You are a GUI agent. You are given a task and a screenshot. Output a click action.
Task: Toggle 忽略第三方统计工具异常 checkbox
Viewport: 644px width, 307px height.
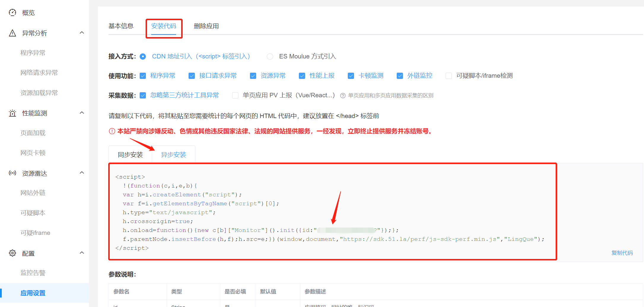(143, 95)
